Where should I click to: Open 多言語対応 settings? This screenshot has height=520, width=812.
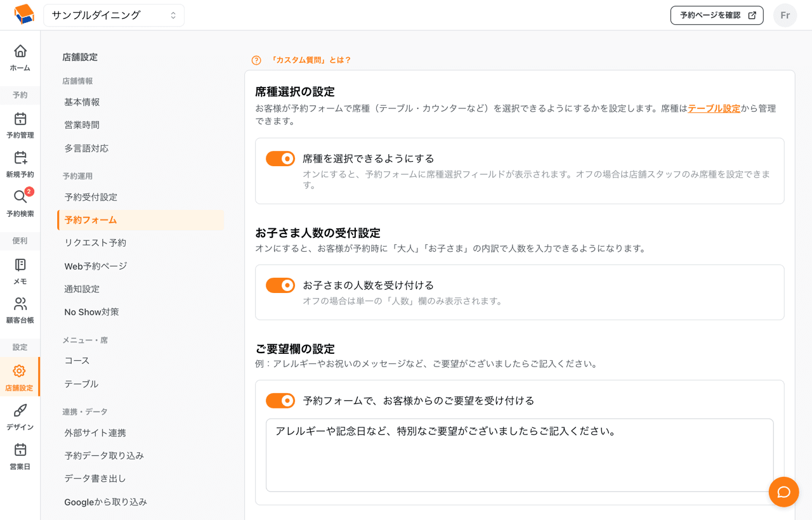click(86, 148)
